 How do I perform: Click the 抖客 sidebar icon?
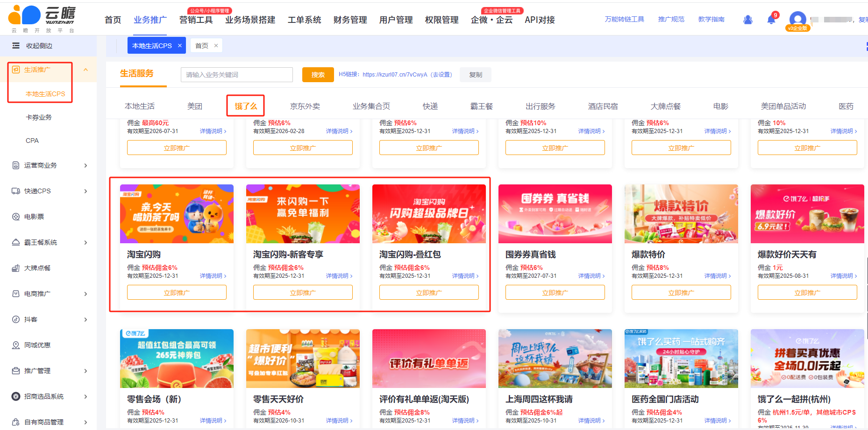point(16,319)
